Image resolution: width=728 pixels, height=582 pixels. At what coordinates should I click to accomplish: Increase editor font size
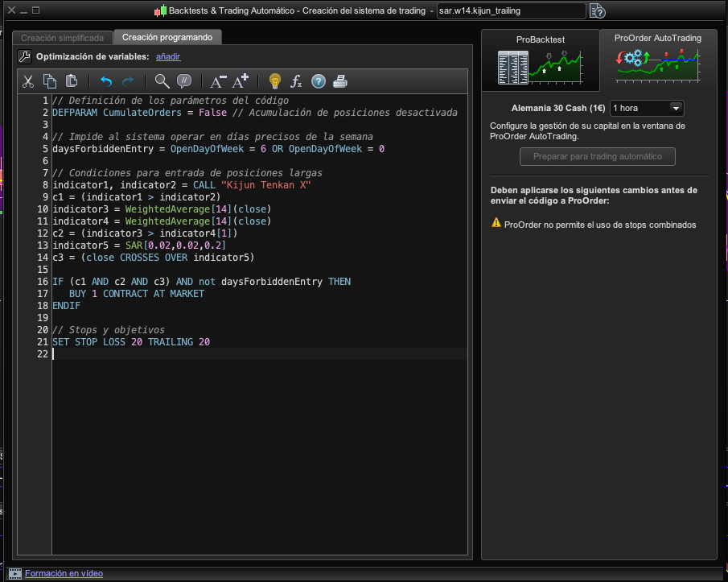pyautogui.click(x=241, y=81)
